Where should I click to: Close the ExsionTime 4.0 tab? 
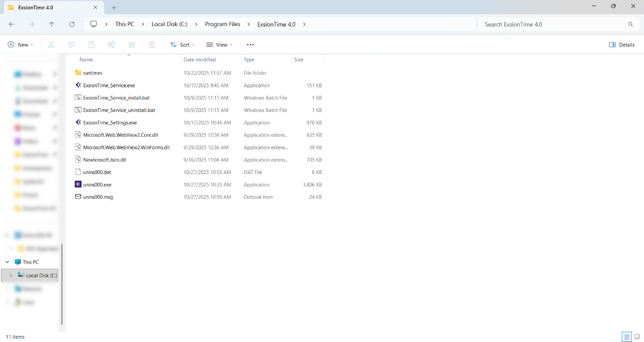point(95,7)
